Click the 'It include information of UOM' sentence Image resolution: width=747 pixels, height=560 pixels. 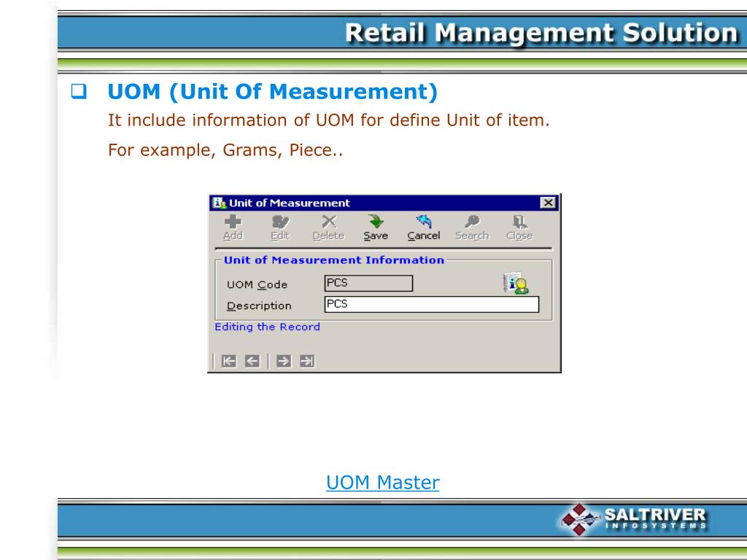tap(329, 120)
